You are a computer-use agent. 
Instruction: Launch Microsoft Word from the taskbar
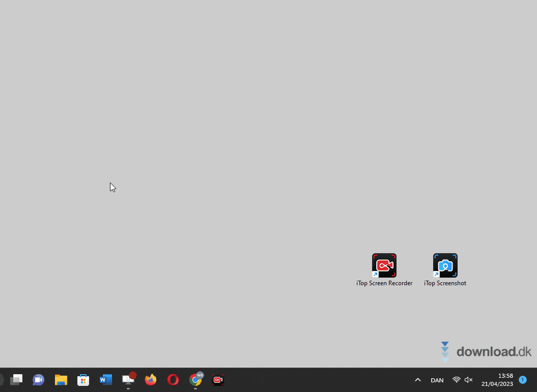106,380
